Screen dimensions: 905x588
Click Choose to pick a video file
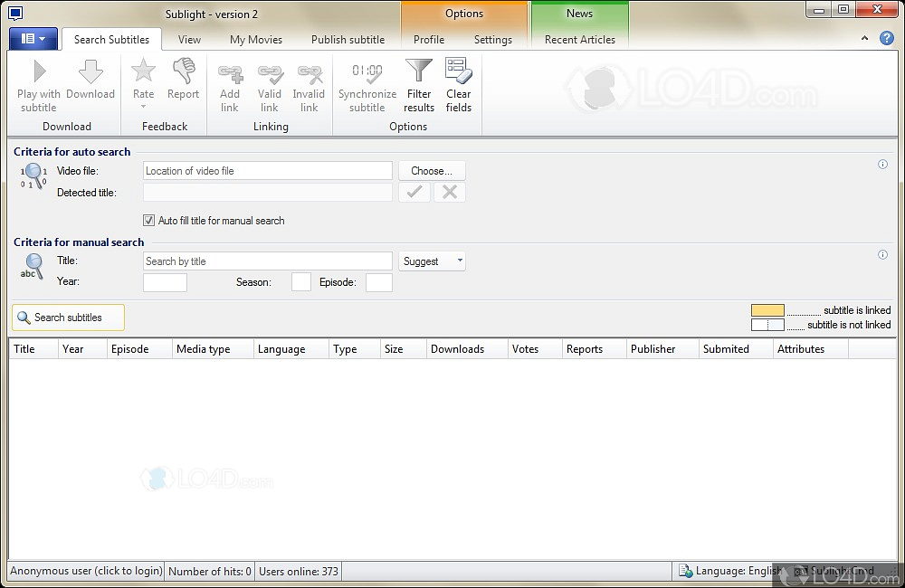point(432,170)
